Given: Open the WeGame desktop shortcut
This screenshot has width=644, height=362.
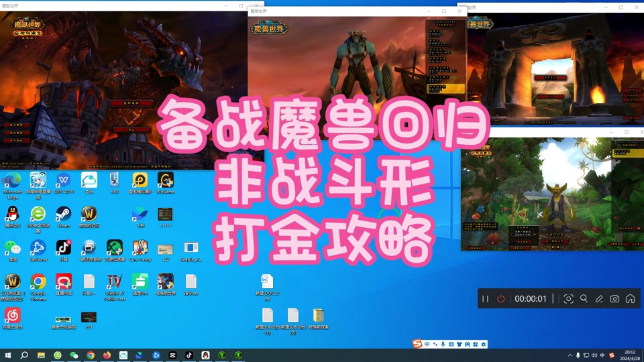Looking at the screenshot, I should coord(166,184).
